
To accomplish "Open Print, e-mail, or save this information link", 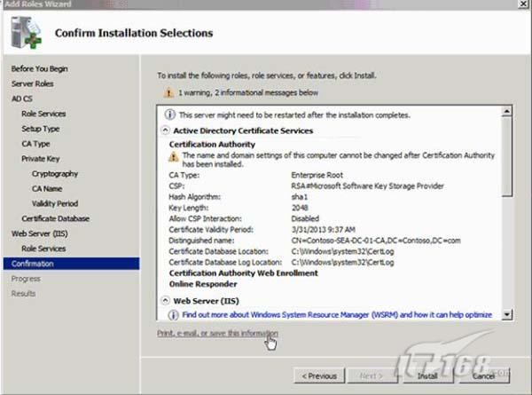I will coord(217,333).
